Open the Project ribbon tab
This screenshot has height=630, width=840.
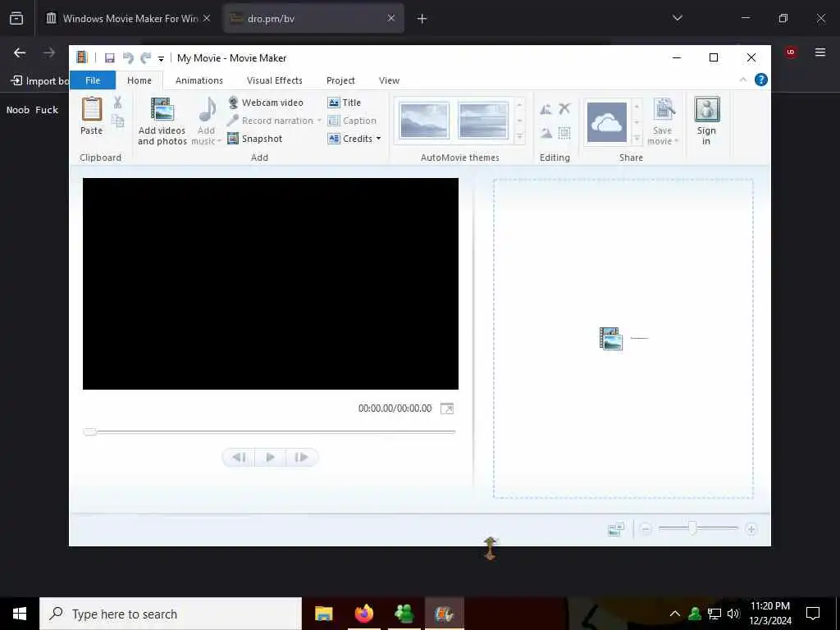click(340, 80)
